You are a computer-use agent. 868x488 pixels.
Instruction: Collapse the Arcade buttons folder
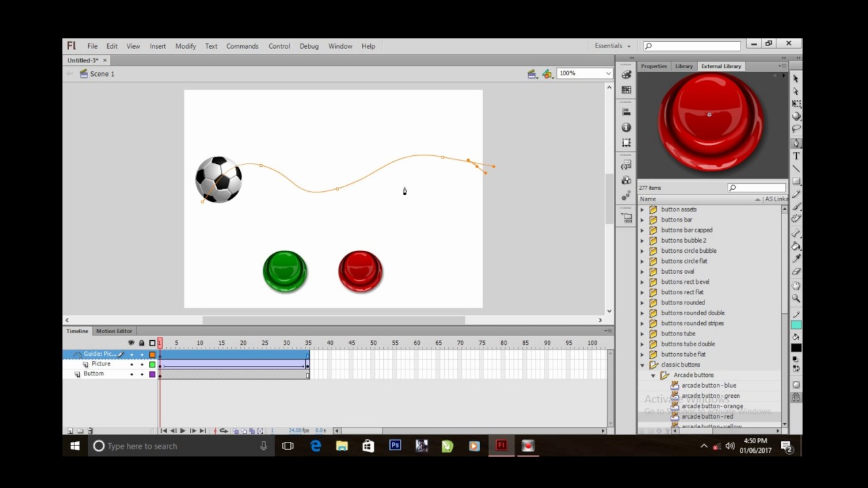pos(653,375)
